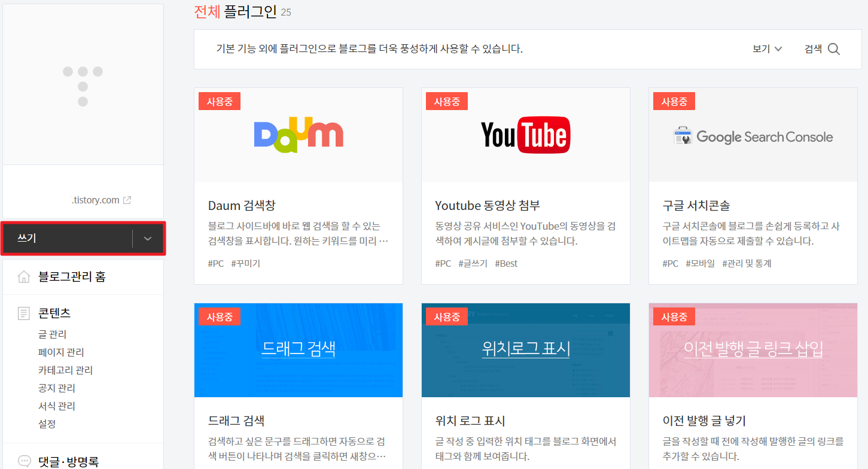Click the home icon beside 블로그관리 홈
The image size is (868, 469).
[x=24, y=277]
